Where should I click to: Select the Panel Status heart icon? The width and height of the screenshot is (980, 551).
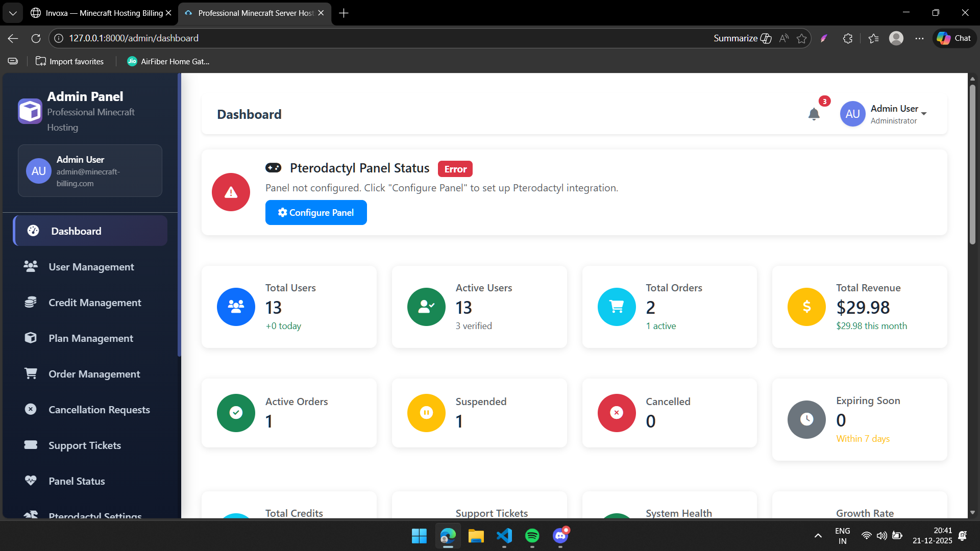coord(31,481)
